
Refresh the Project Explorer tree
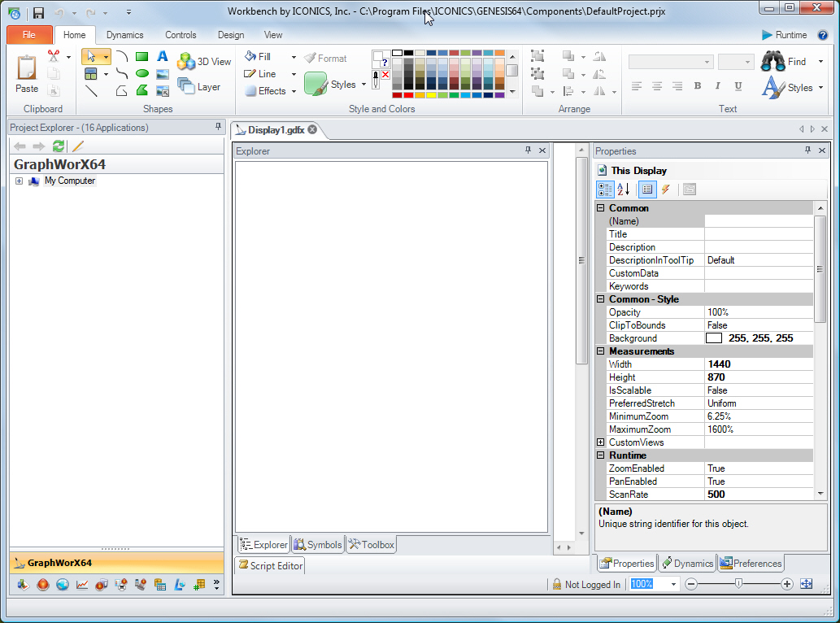coord(59,146)
